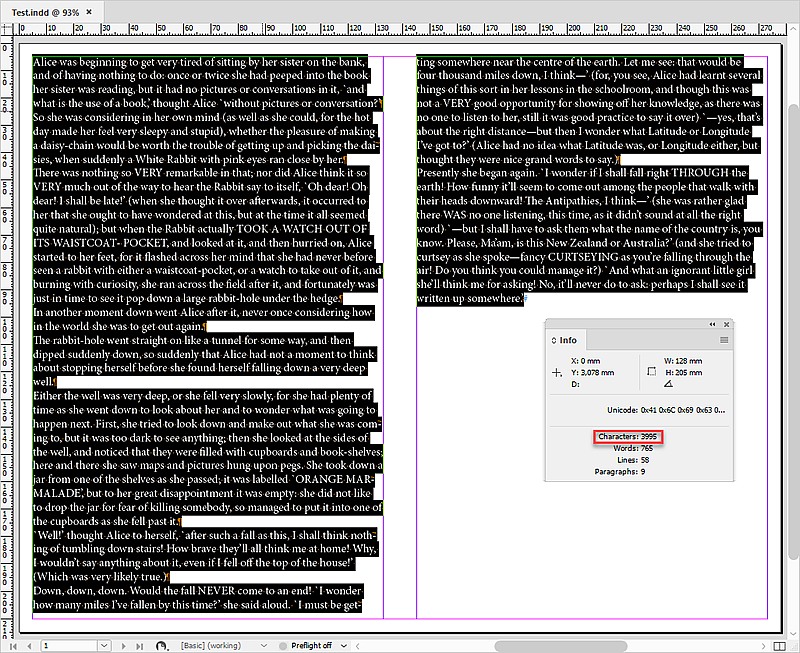Go to last page arrow
This screenshot has width=800, height=653.
pos(139,646)
